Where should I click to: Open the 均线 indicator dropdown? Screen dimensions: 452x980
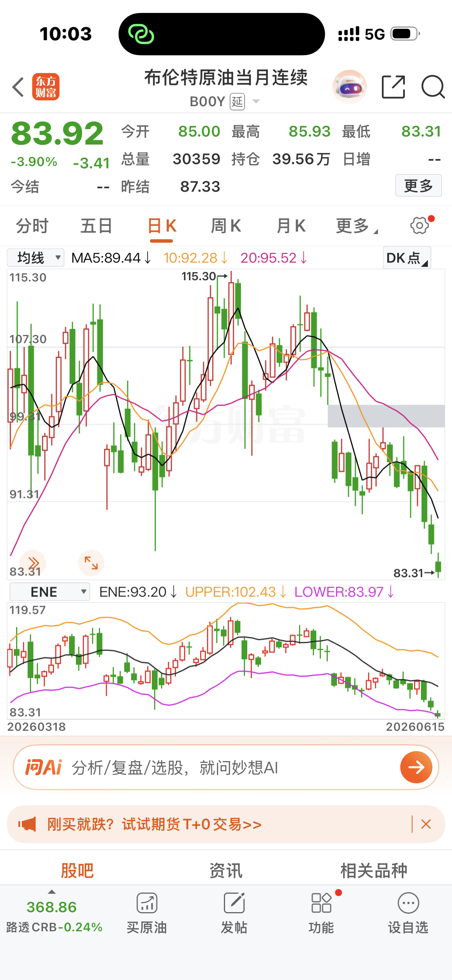(x=36, y=258)
